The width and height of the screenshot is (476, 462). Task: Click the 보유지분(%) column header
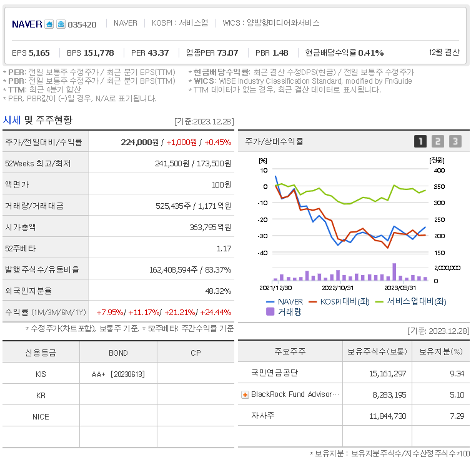(x=441, y=351)
